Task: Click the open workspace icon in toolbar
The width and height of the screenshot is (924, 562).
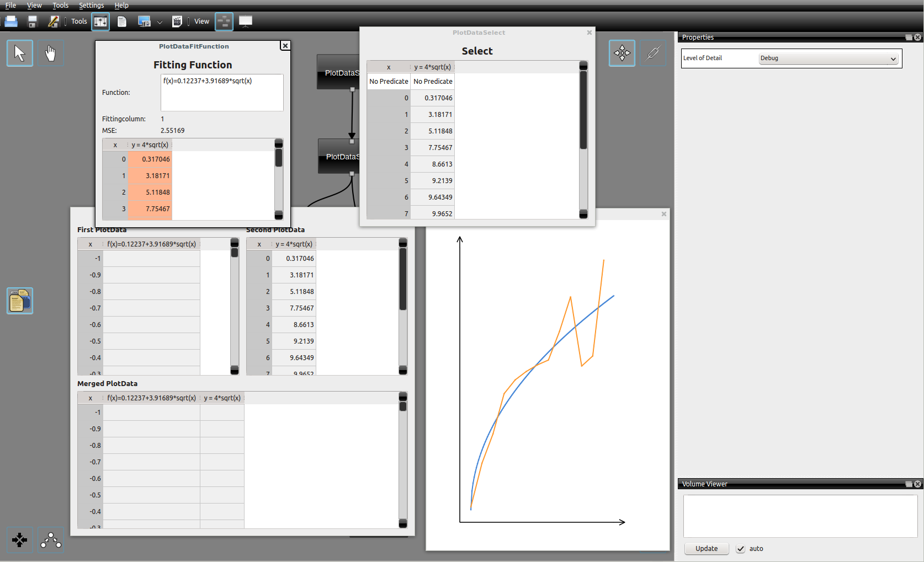Action: coord(11,22)
